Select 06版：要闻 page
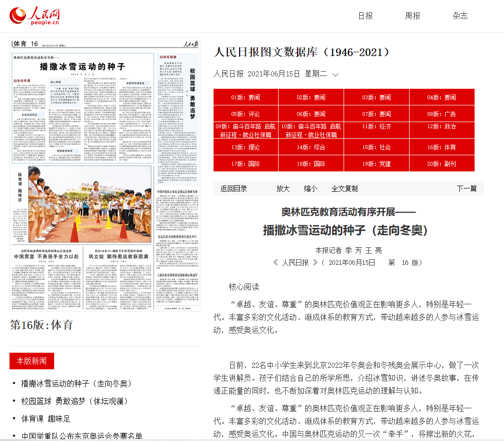Screen dimensions: 504x441 311,114
